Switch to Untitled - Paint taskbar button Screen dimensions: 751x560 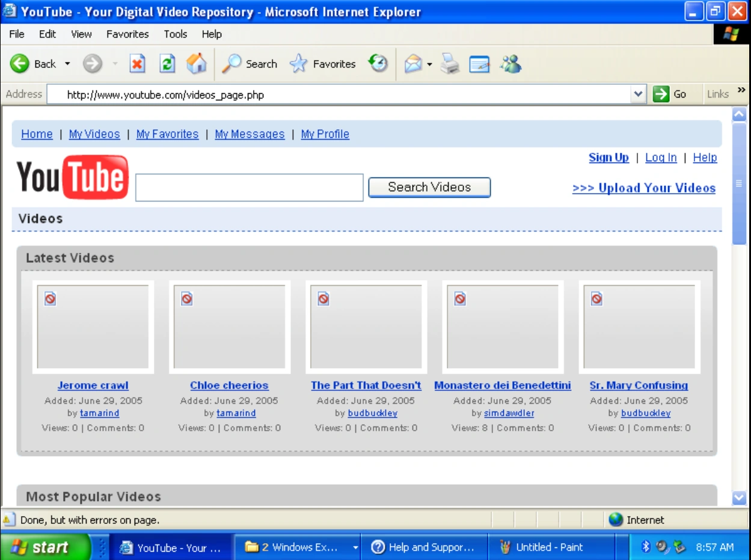pos(551,547)
